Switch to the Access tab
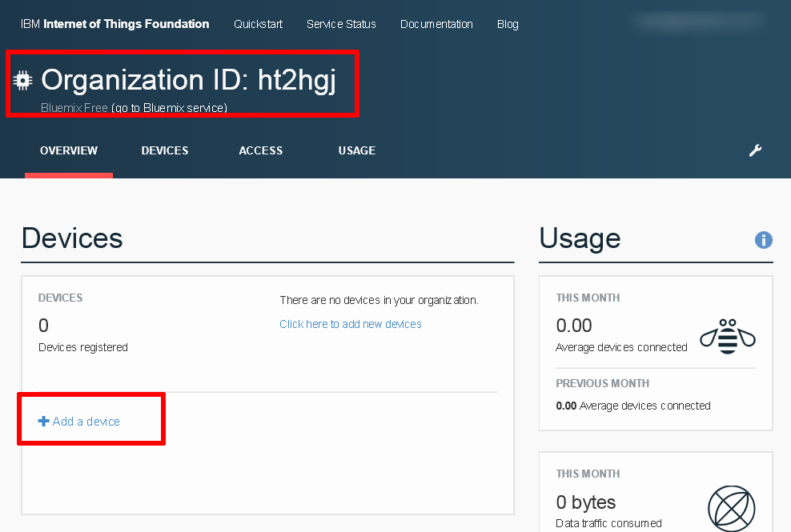The width and height of the screenshot is (791, 532). tap(260, 150)
